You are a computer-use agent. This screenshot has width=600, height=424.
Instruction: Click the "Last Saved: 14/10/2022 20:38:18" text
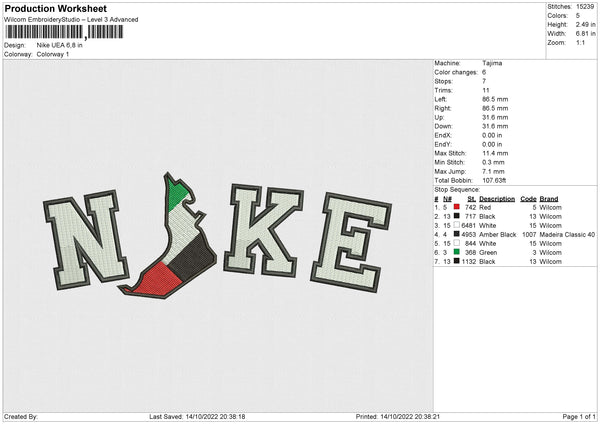click(197, 416)
